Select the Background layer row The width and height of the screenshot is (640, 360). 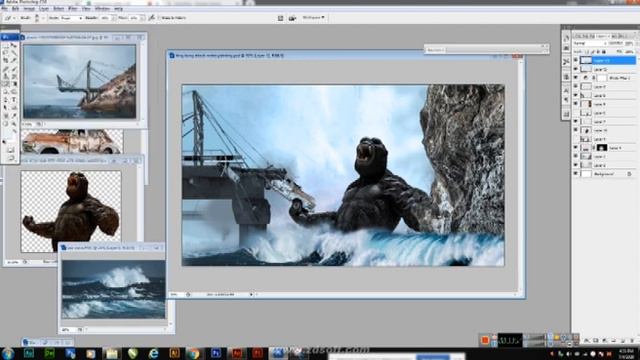tap(604, 174)
